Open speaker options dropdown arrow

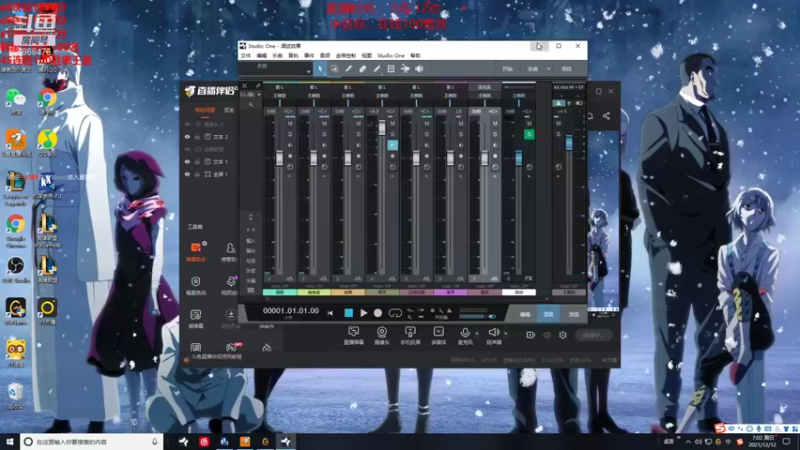(x=506, y=334)
